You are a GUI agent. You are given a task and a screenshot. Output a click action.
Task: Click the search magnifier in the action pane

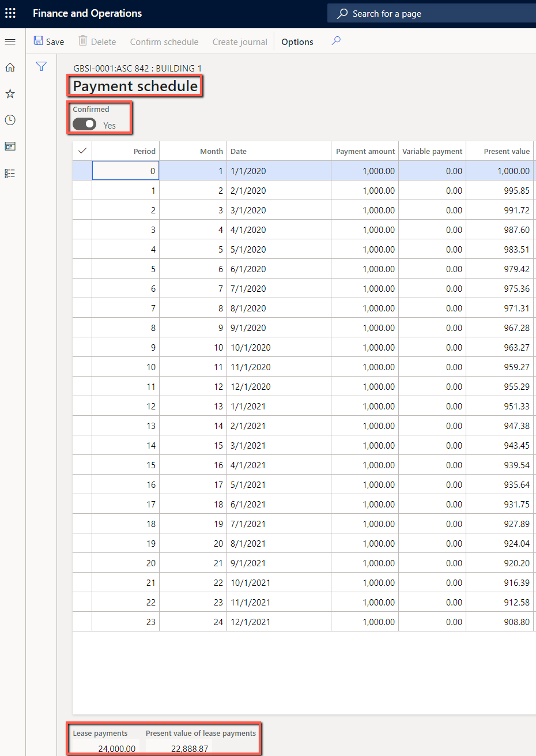[x=336, y=41]
